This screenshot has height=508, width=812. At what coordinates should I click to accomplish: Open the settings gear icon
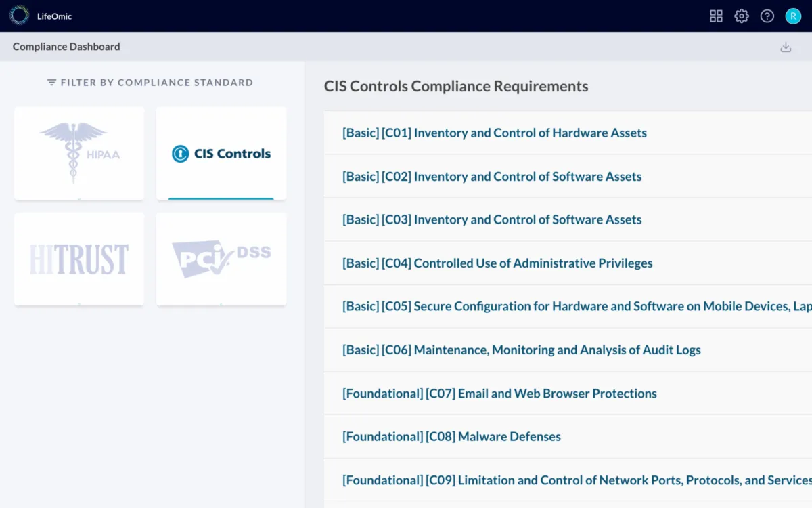coord(742,16)
